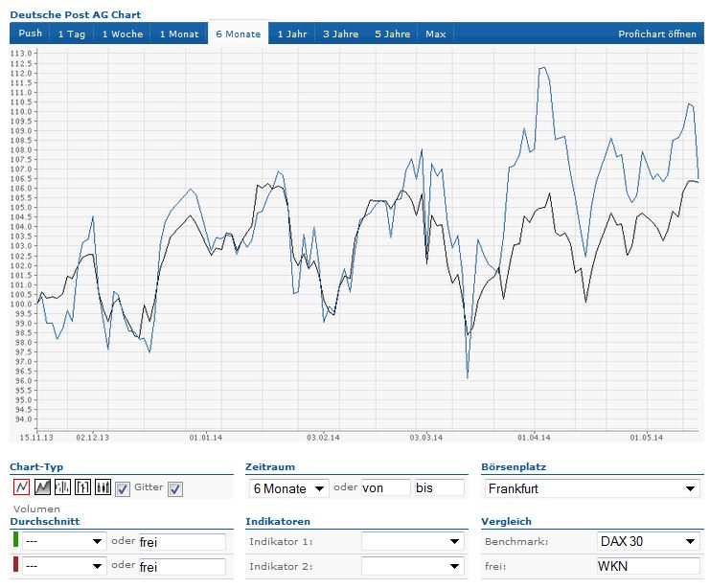The image size is (710, 588).
Task: Open the 6 Monate Zeitraum dropdown
Action: click(288, 488)
